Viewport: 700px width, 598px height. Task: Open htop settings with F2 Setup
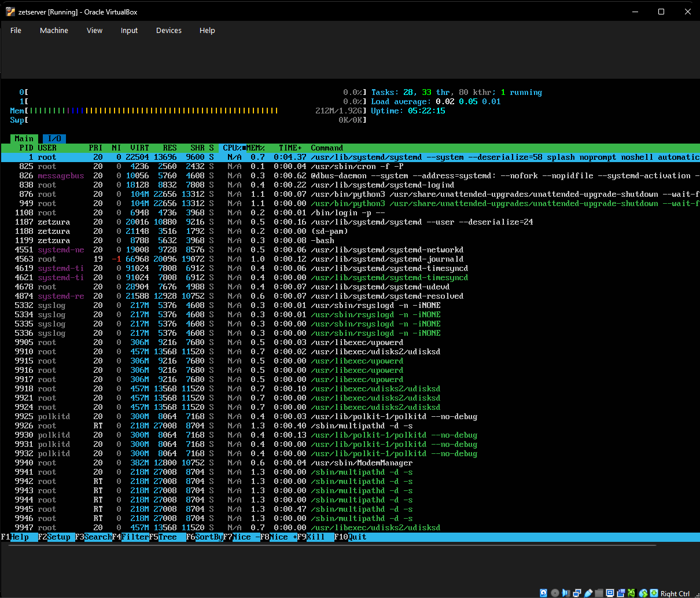click(x=55, y=537)
